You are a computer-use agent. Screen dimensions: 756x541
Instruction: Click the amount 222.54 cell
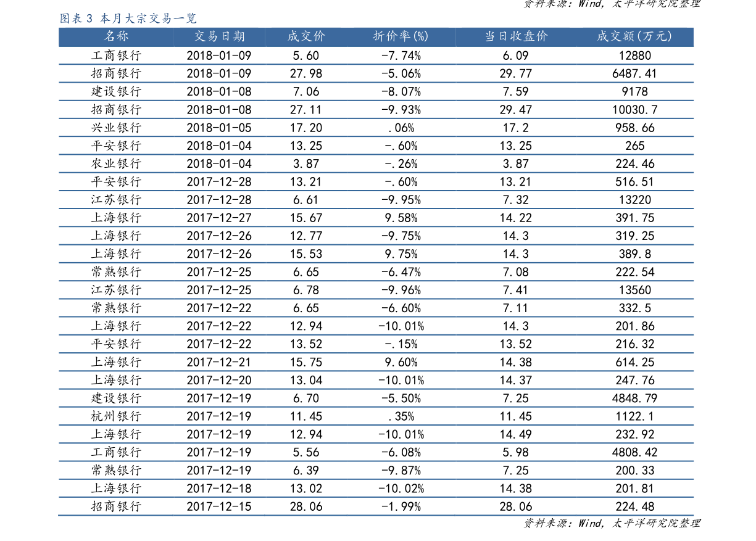[634, 271]
